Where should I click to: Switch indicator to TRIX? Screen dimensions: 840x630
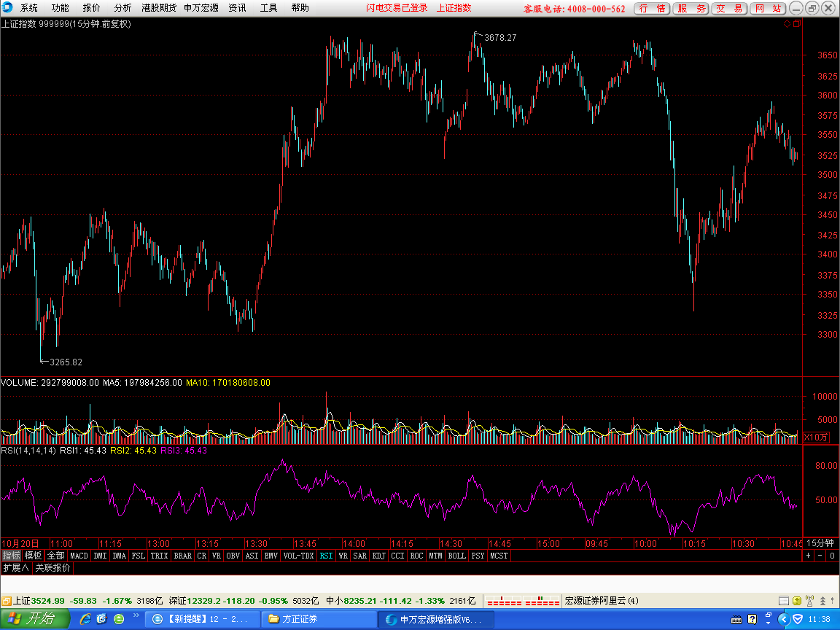tap(159, 556)
